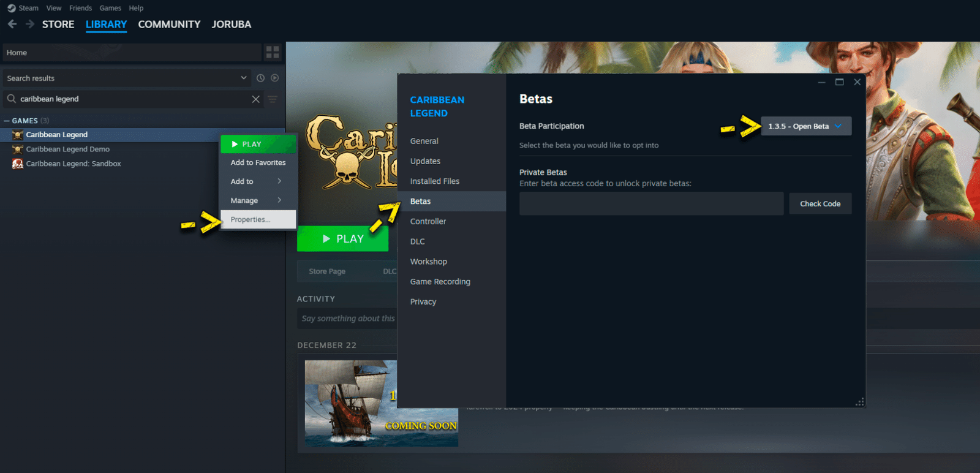Click the magnifier search icon
Image resolution: width=980 pixels, height=473 pixels.
point(12,99)
